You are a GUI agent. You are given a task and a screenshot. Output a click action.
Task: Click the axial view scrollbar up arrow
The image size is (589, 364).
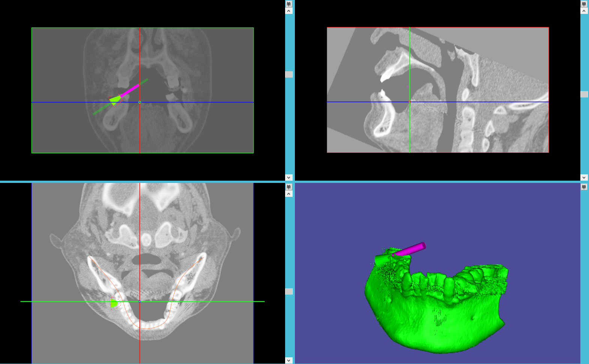coord(288,194)
